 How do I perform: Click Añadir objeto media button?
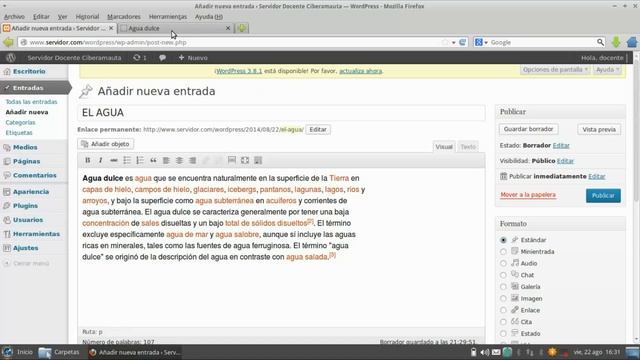106,144
